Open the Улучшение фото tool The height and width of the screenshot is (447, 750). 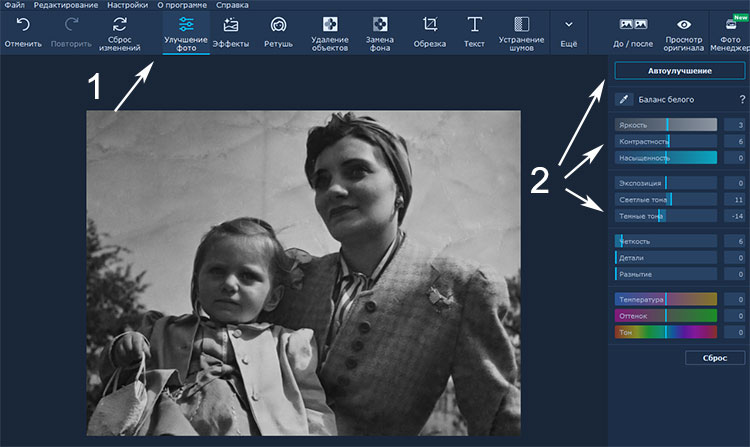point(186,33)
